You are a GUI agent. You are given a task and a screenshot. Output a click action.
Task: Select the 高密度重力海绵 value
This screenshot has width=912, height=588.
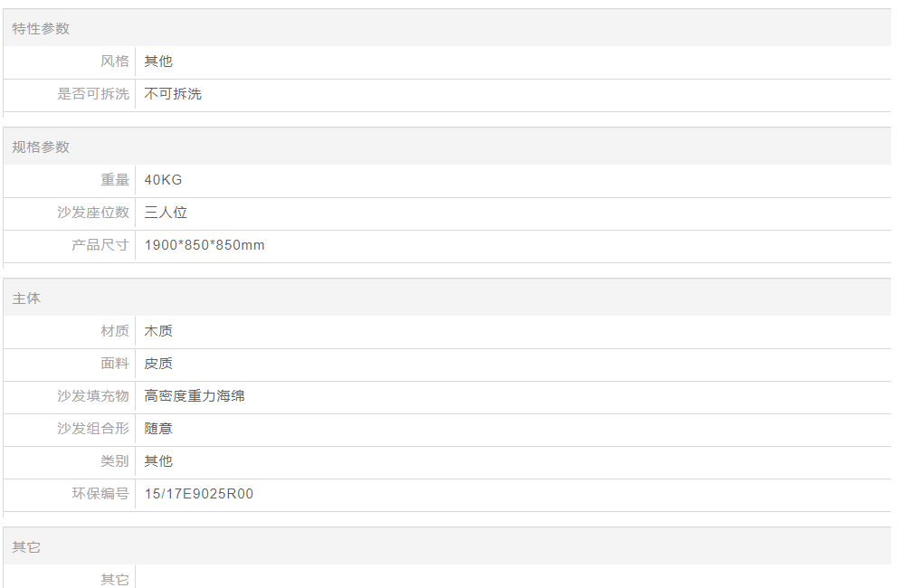click(x=195, y=396)
